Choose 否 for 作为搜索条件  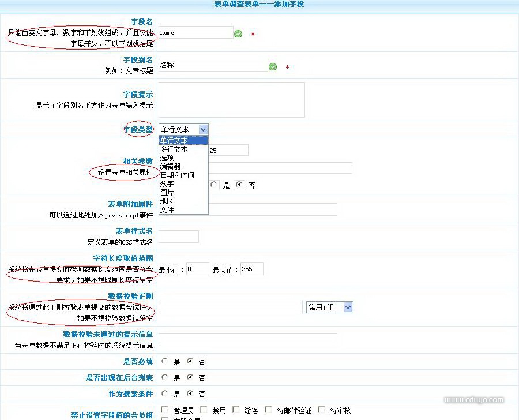click(190, 394)
